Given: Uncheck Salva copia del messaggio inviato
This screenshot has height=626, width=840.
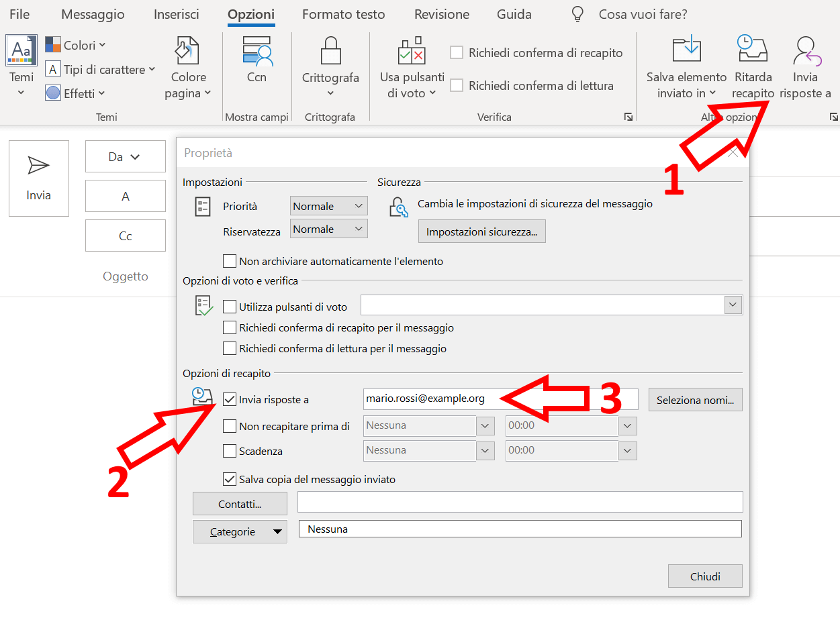Looking at the screenshot, I should (230, 479).
